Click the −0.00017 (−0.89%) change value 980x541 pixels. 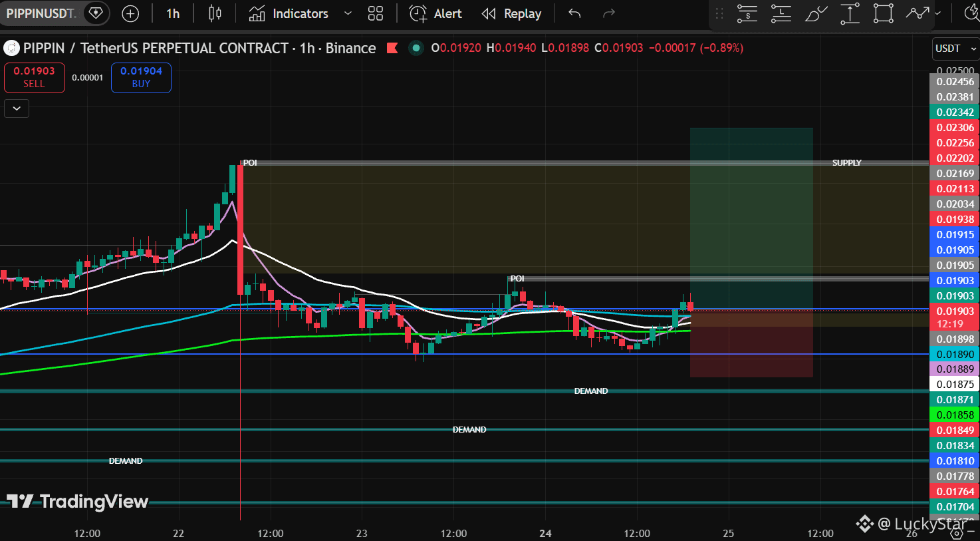pyautogui.click(x=696, y=48)
